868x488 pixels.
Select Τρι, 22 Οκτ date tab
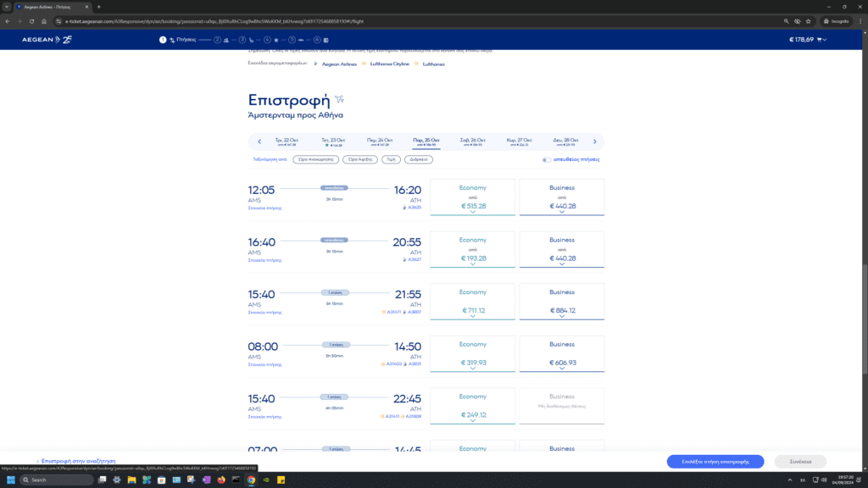287,141
